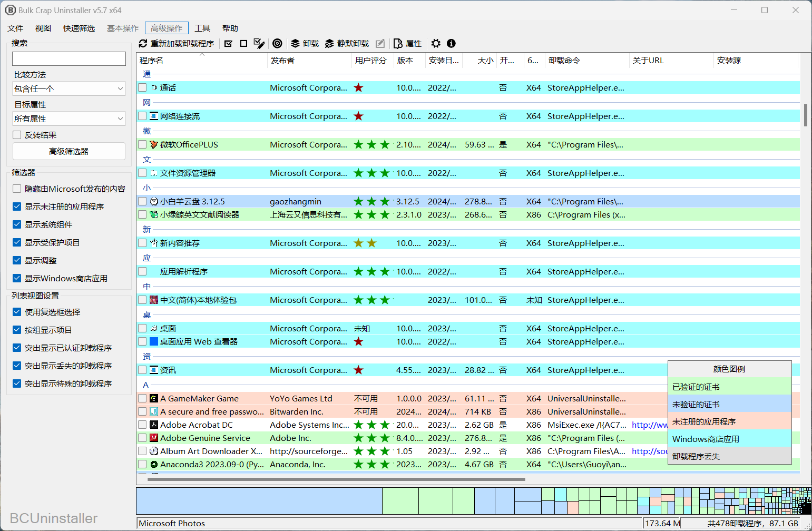This screenshot has width=812, height=531.
Task: Open 属性 properties from the toolbar
Action: tap(408, 43)
